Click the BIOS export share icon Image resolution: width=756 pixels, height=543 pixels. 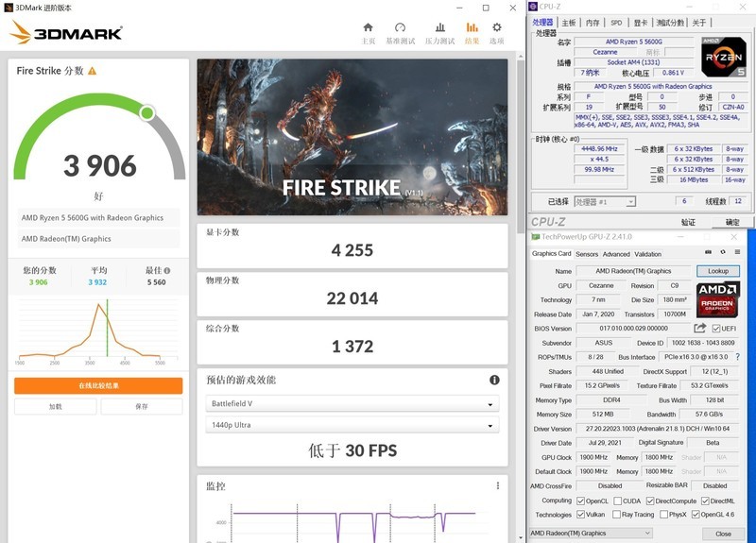700,329
